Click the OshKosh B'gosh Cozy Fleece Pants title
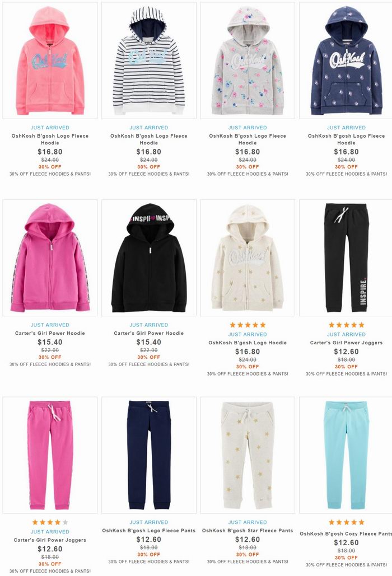The width and height of the screenshot is (392, 576). point(346,533)
